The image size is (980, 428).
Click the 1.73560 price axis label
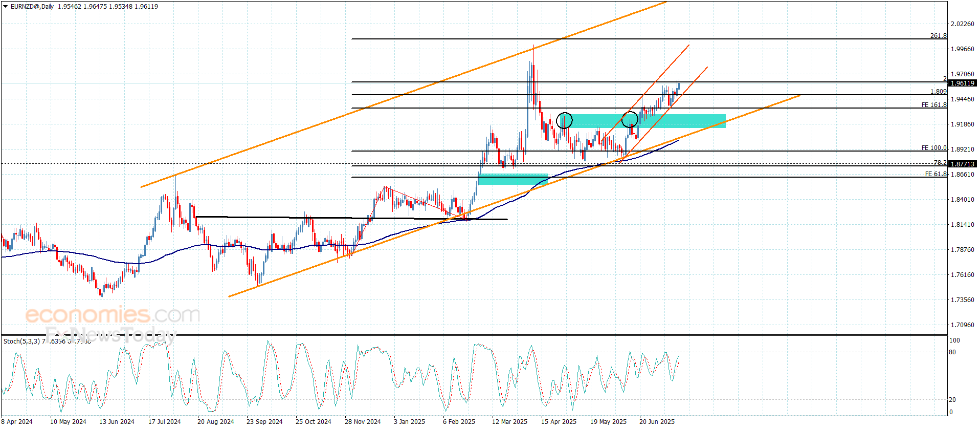962,300
